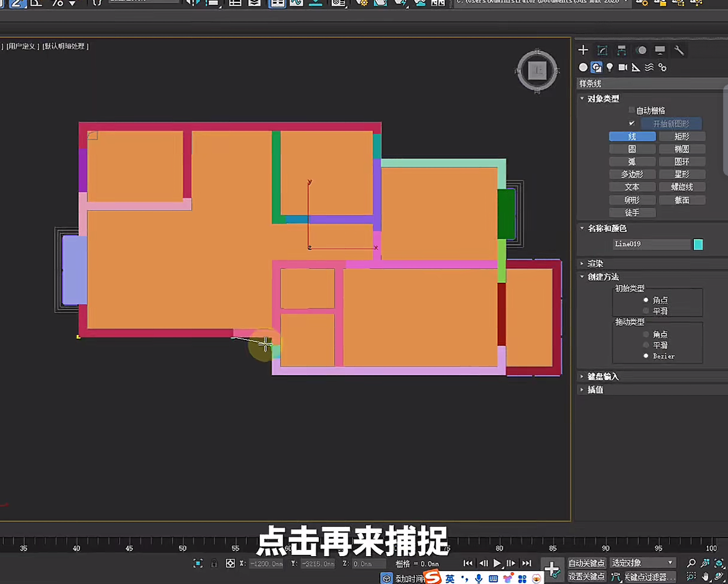Open the Line019 object color swatch
Viewport: 728px width, 584px height.
pos(698,244)
